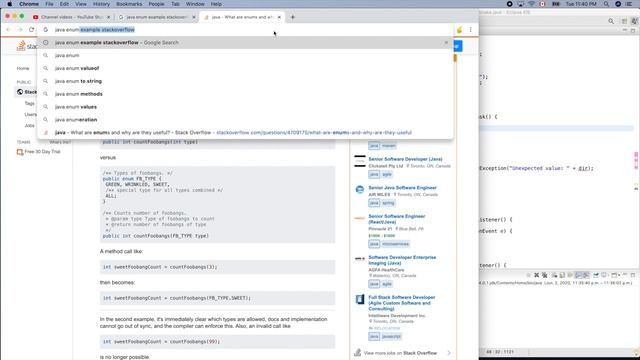Click the address bar text field

pos(245,30)
